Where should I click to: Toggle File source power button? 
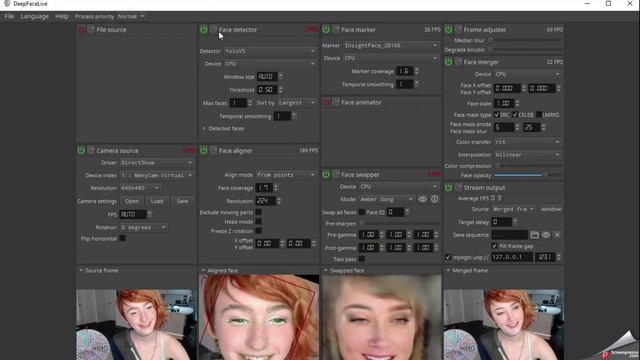click(81, 29)
